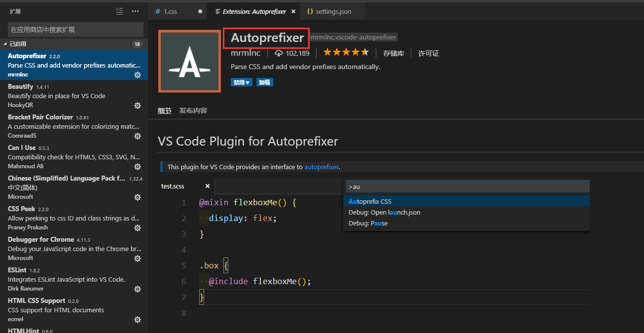
Task: Open gear menu for Debugger for Chrome
Action: click(138, 259)
